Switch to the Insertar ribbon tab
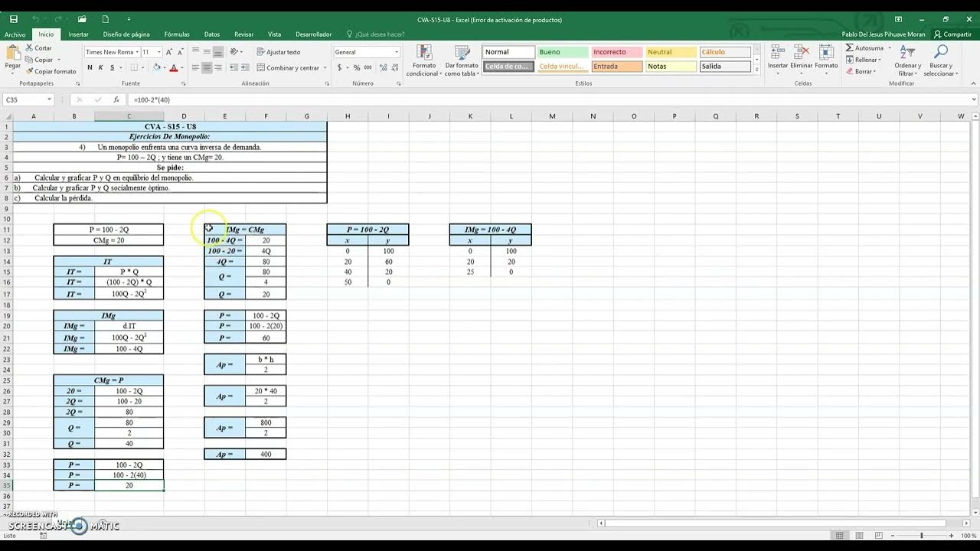Image resolution: width=980 pixels, height=551 pixels. (x=78, y=34)
